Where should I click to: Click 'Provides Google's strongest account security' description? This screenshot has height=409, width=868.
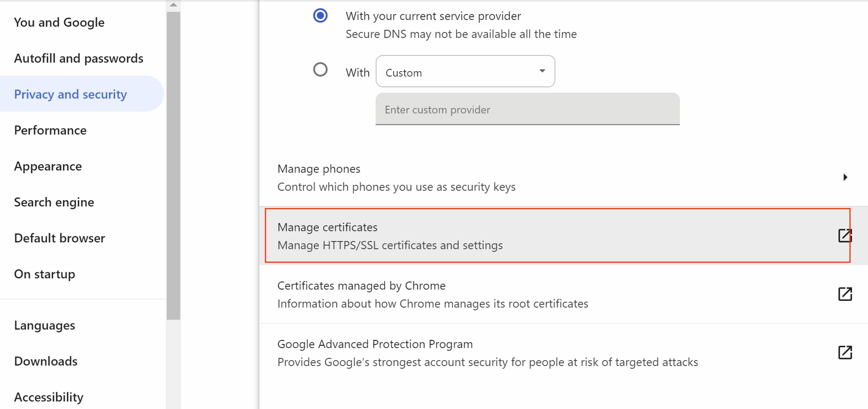[488, 362]
